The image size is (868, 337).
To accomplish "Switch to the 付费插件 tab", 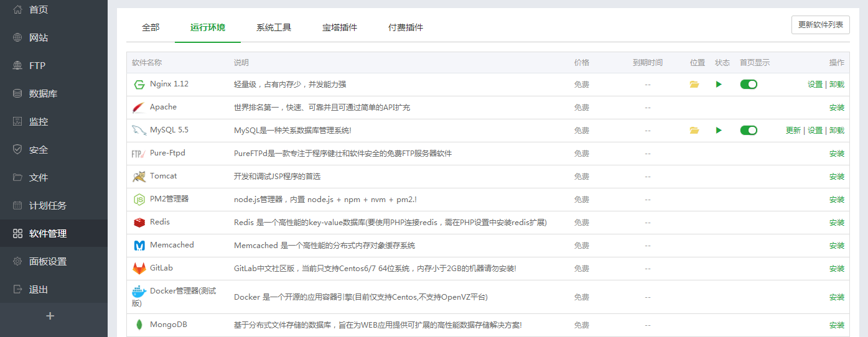I will click(x=406, y=27).
